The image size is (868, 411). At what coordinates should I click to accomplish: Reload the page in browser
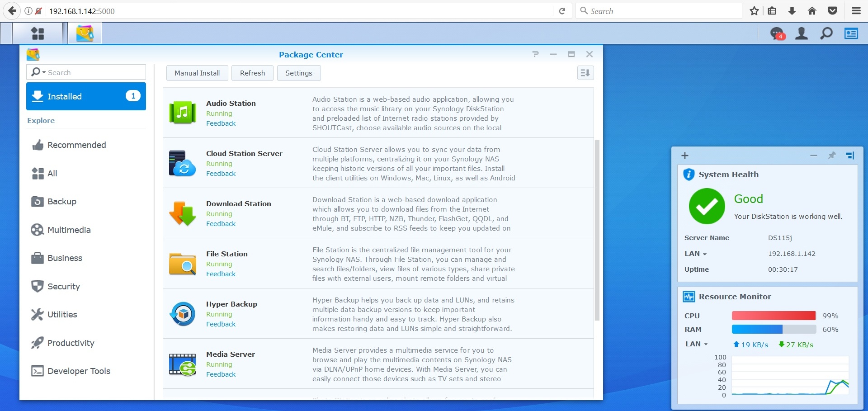click(562, 11)
